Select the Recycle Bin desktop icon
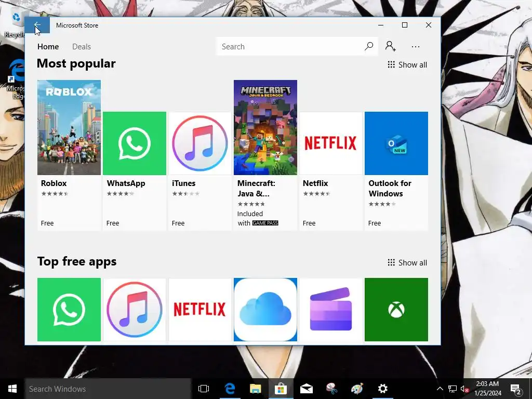 [14, 24]
